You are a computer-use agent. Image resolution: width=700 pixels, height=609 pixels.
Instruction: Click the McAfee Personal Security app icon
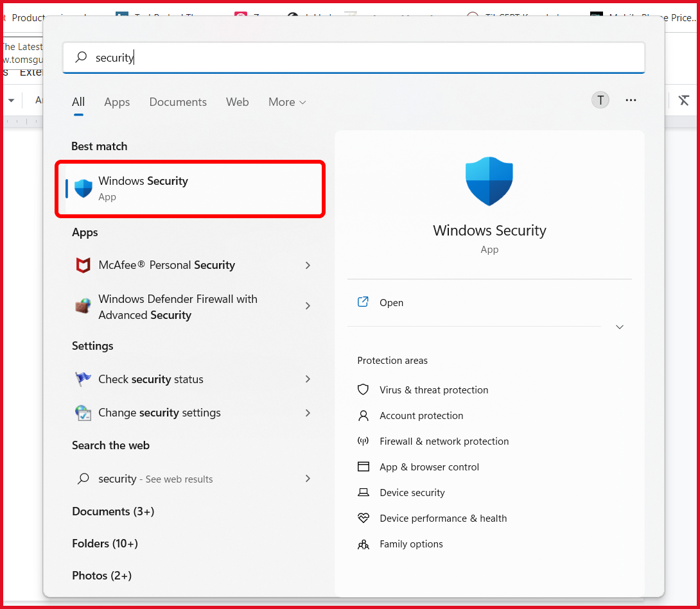click(x=83, y=265)
